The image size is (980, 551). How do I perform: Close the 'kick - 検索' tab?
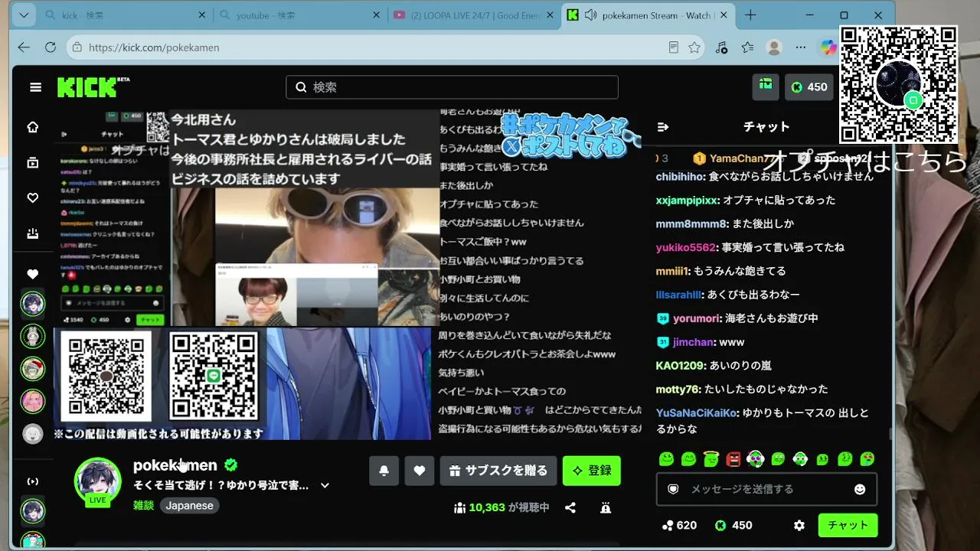point(202,15)
